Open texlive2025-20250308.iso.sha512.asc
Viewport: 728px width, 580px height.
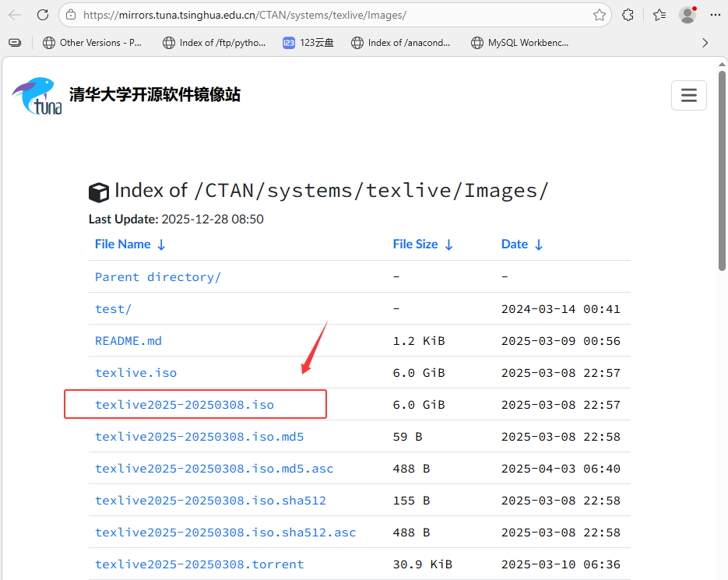tap(225, 533)
